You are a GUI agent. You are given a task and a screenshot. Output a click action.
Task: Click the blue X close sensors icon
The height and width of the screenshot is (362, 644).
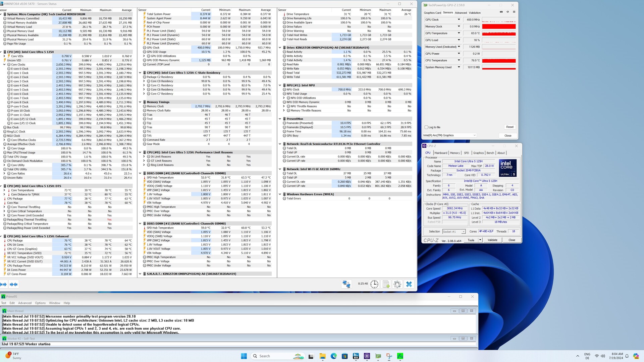pos(409,284)
